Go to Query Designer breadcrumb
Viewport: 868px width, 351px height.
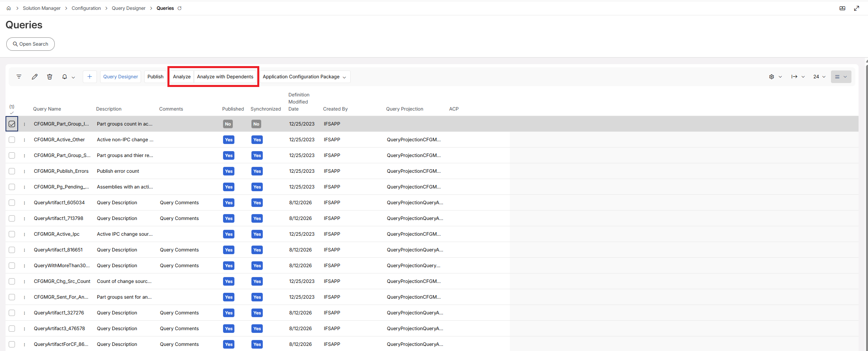tap(128, 8)
